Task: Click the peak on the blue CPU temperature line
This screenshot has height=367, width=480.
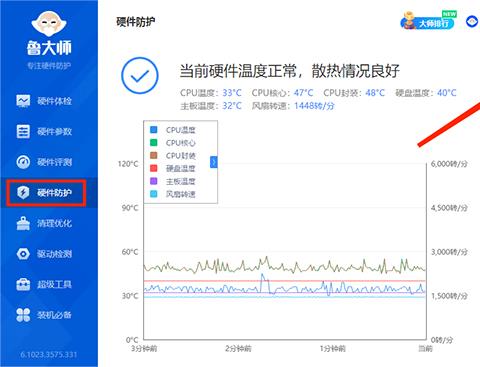Action: tap(262, 274)
